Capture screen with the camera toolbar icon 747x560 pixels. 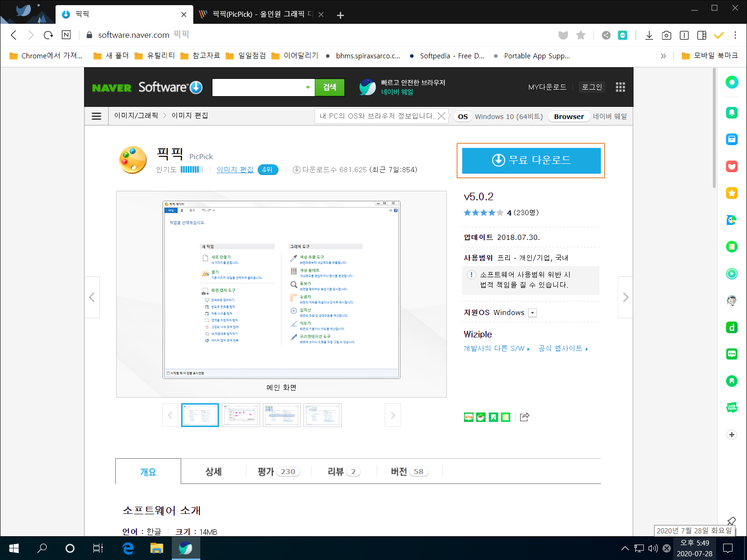click(x=667, y=35)
